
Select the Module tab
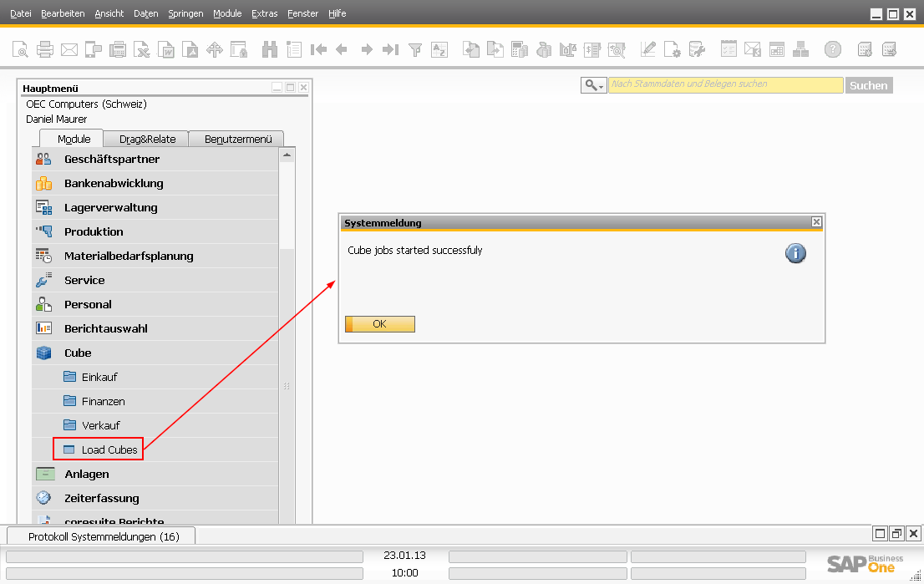(x=73, y=139)
